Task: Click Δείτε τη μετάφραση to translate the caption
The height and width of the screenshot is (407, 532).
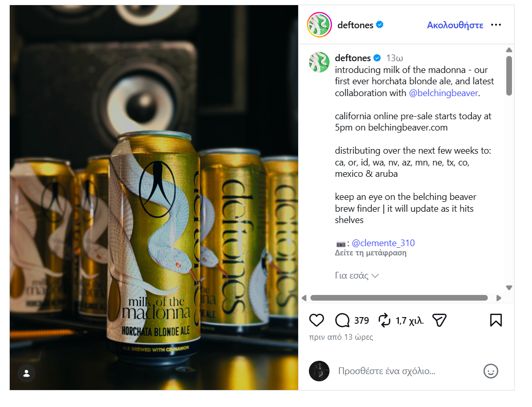Action: pyautogui.click(x=371, y=253)
